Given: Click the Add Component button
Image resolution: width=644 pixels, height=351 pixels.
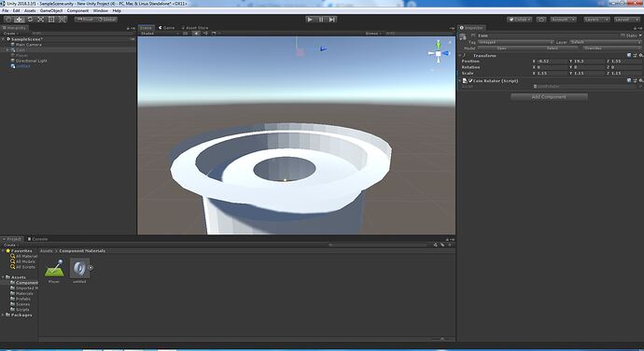Looking at the screenshot, I should 549,97.
